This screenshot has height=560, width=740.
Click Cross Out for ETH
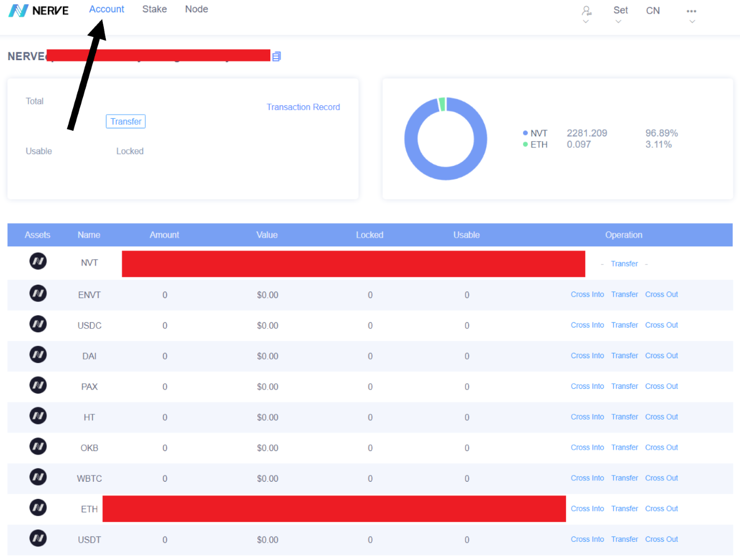coord(662,509)
